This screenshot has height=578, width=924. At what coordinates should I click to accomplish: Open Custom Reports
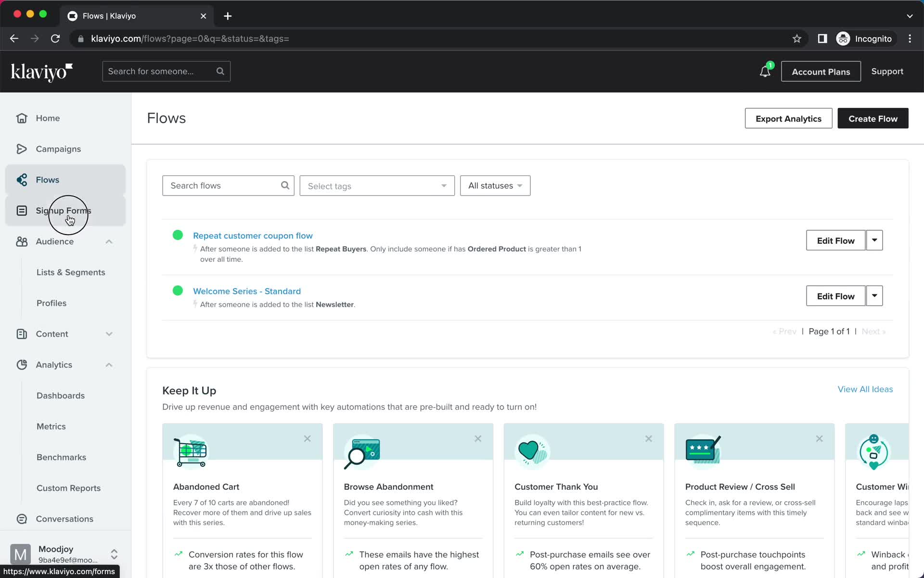click(x=68, y=488)
